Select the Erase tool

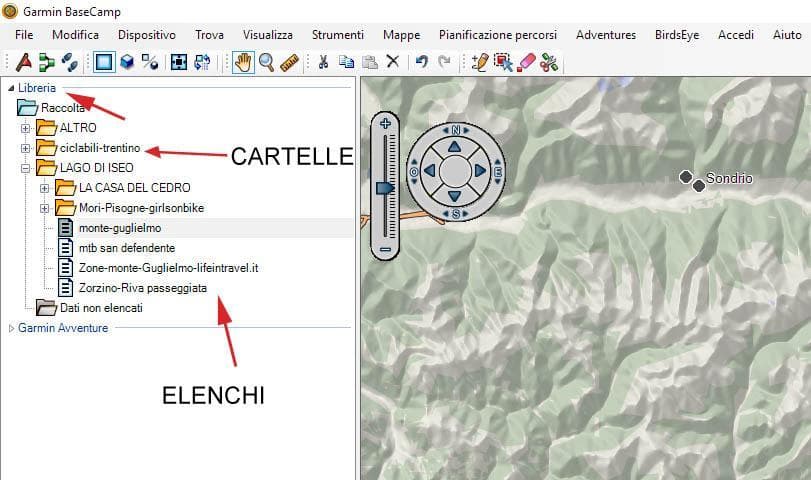526,62
